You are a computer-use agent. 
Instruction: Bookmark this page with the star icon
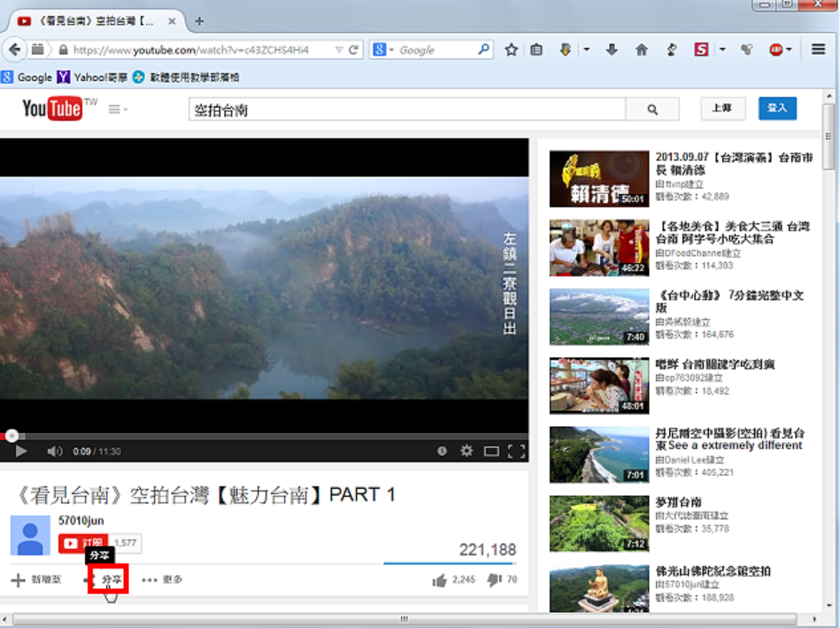(511, 50)
